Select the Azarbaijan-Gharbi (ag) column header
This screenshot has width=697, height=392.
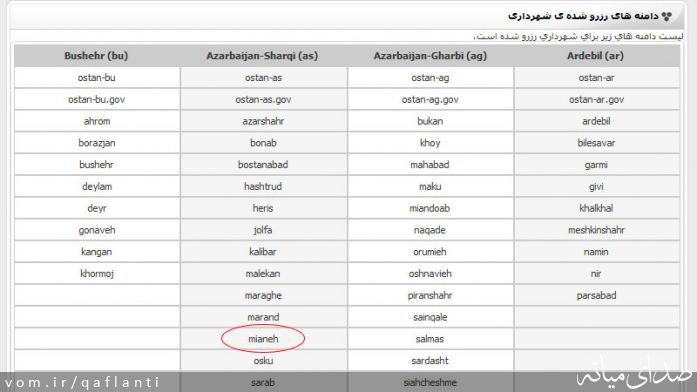click(x=430, y=56)
